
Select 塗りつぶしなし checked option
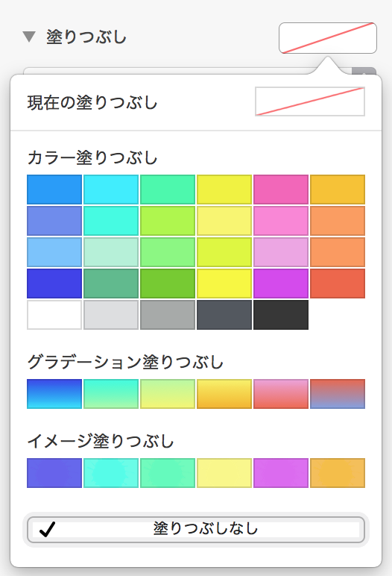[x=196, y=529]
